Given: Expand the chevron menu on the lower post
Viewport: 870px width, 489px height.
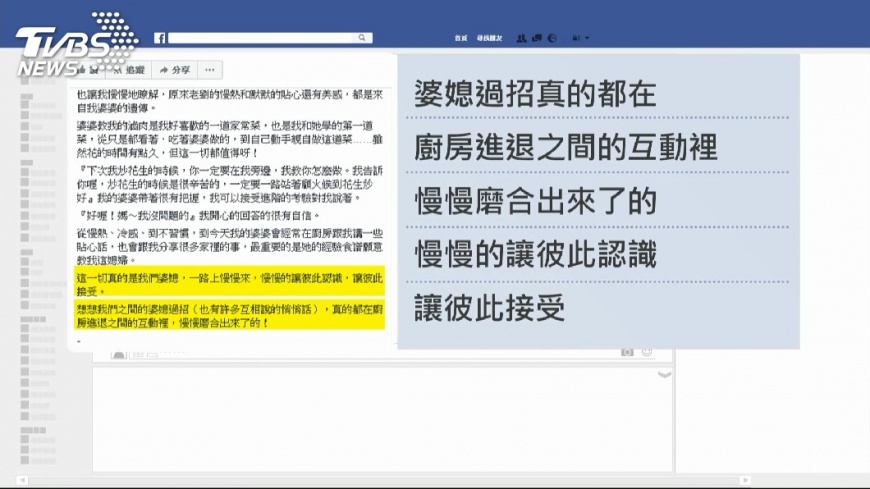Looking at the screenshot, I should click(664, 375).
